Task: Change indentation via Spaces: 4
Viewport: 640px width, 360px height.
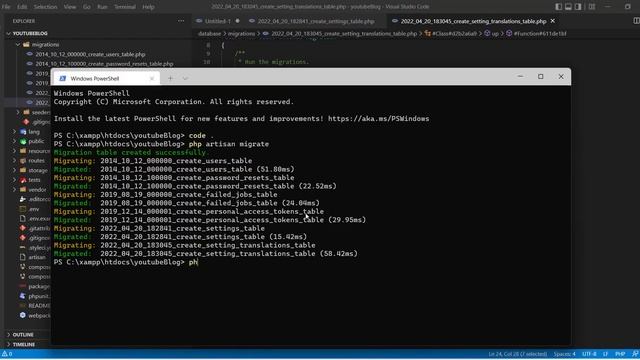Action: tap(564, 354)
